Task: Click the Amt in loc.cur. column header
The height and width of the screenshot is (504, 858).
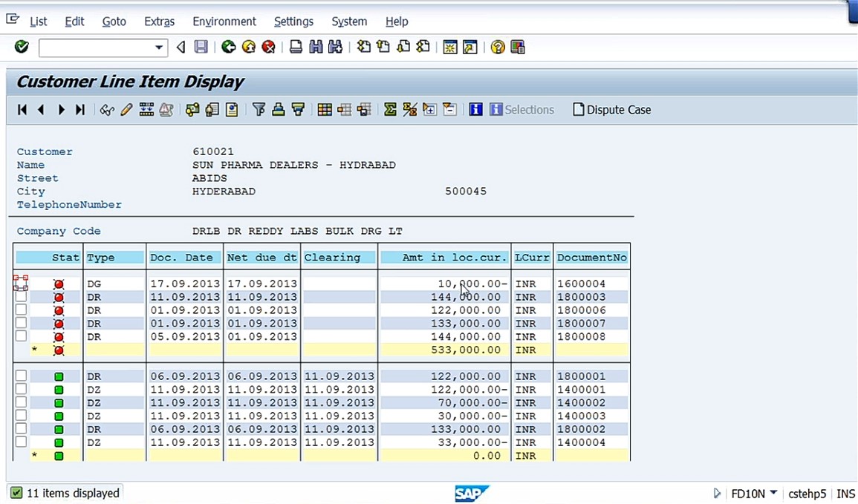Action: click(x=444, y=258)
